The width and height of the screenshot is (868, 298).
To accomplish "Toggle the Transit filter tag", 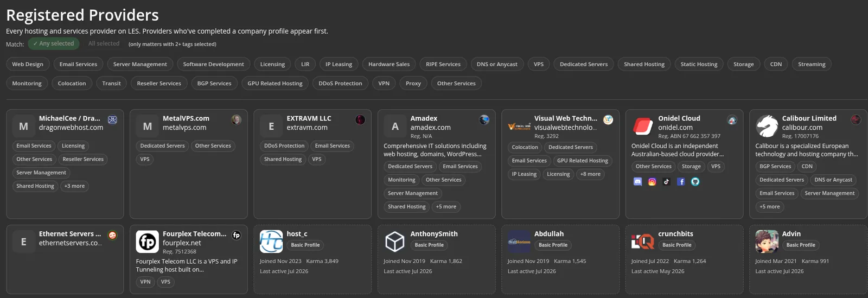I will (111, 84).
